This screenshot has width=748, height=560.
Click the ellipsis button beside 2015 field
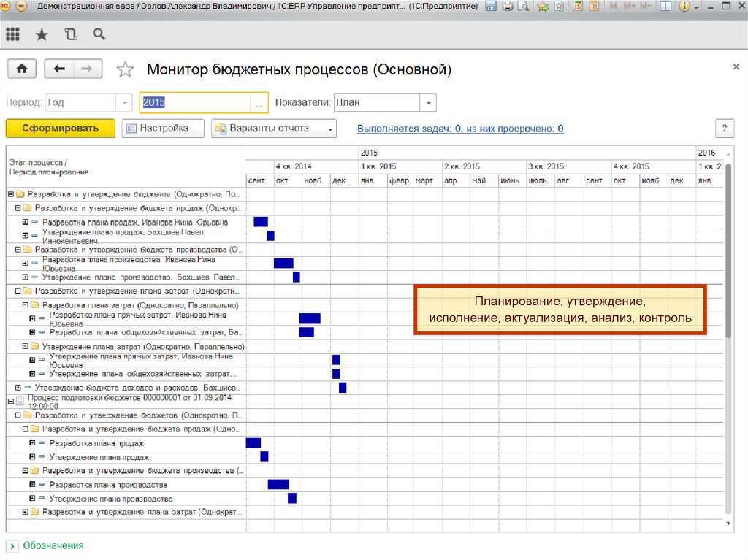coord(259,103)
